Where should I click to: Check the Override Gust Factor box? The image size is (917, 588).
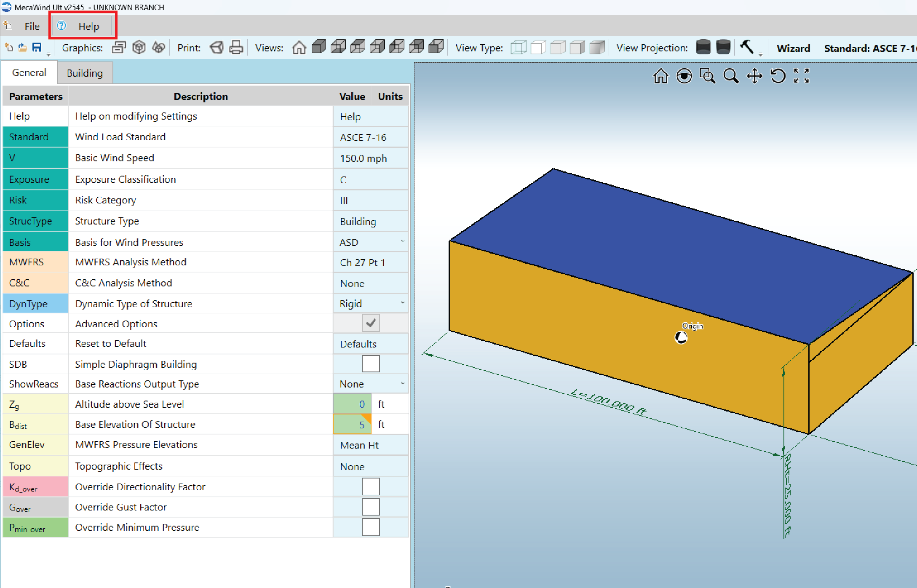coord(371,507)
